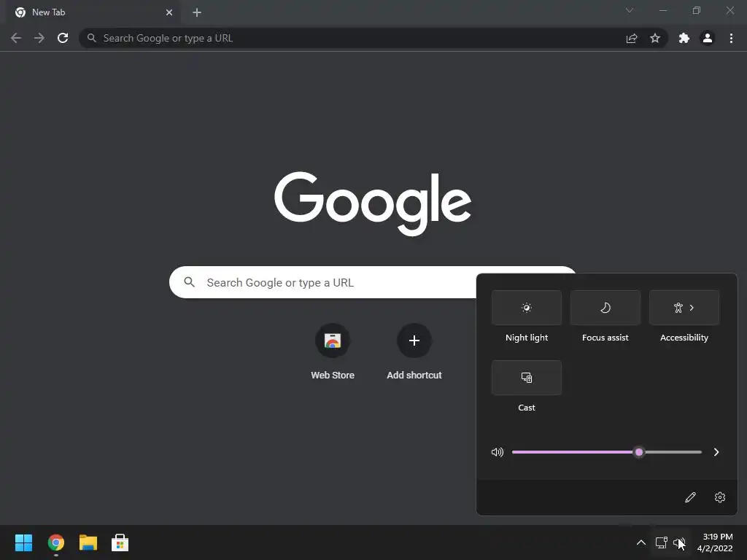Image resolution: width=747 pixels, height=560 pixels.
Task: Open a new tab with the plus button
Action: pyautogui.click(x=197, y=12)
